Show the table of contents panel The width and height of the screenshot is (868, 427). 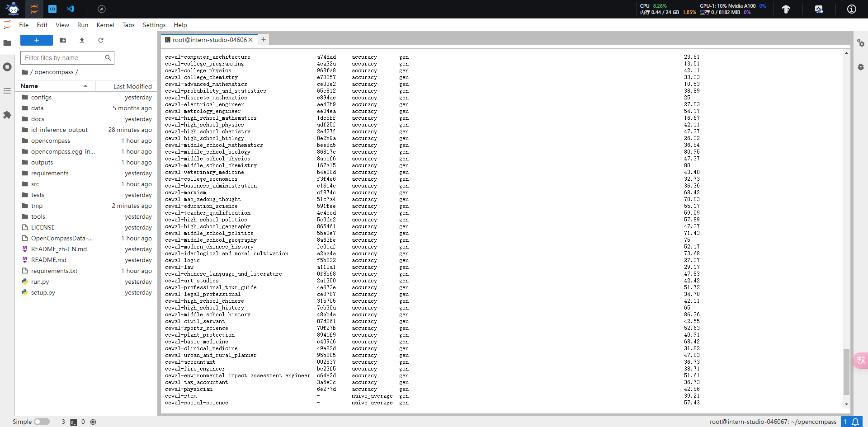[7, 91]
